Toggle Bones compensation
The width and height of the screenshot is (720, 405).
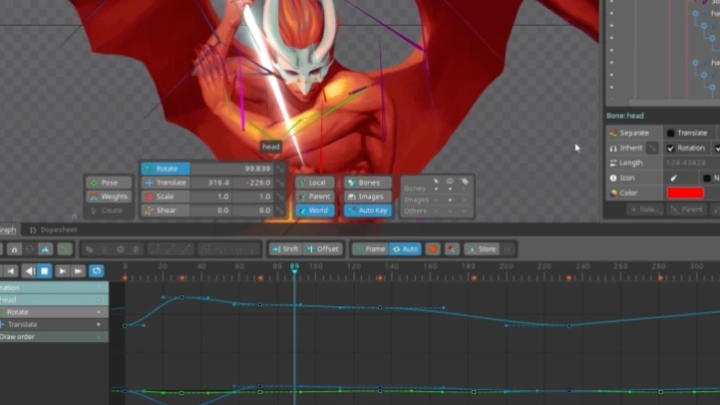[x=368, y=183]
